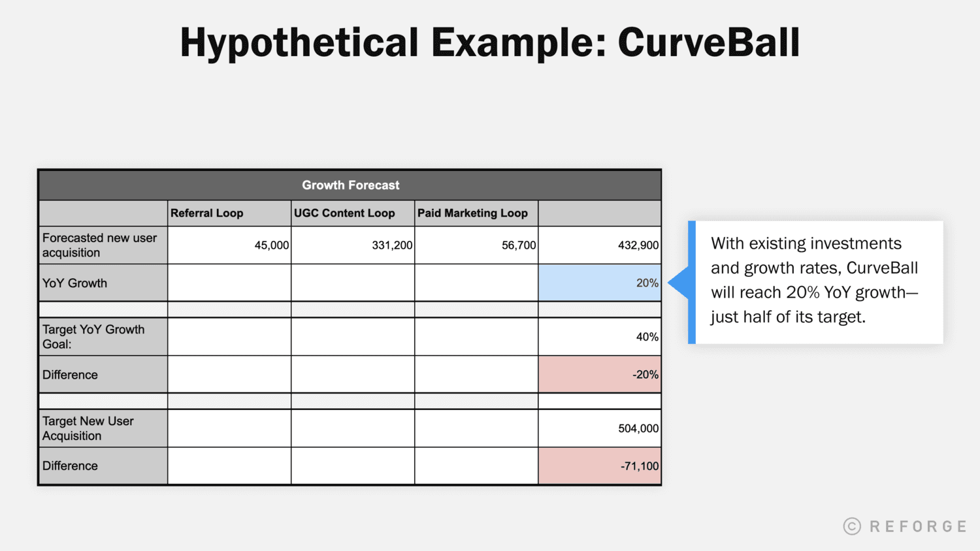This screenshot has width=980, height=551.
Task: Click the cell showing 504,000
Action: point(600,428)
